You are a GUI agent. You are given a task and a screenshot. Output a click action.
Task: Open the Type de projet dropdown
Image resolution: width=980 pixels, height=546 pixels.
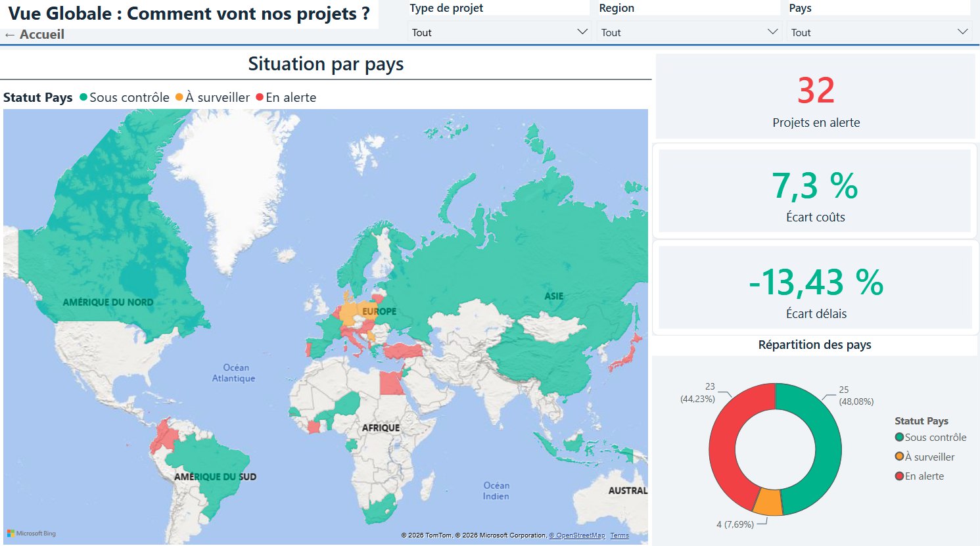click(x=499, y=32)
